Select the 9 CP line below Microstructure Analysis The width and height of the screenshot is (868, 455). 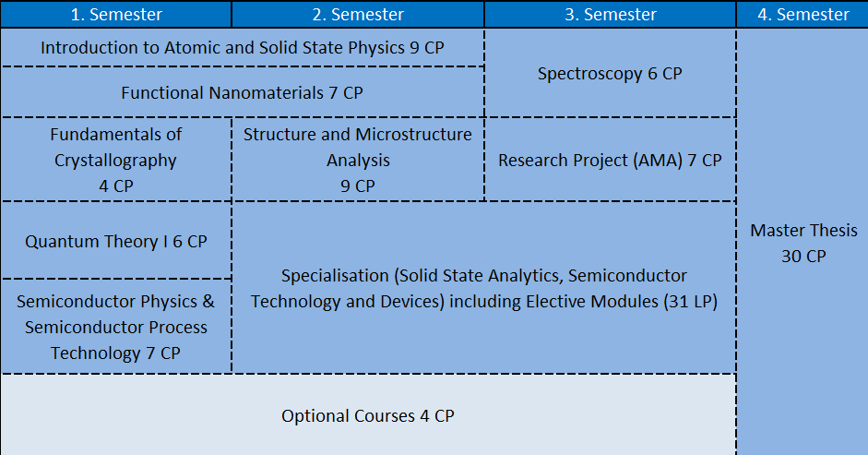(x=358, y=186)
